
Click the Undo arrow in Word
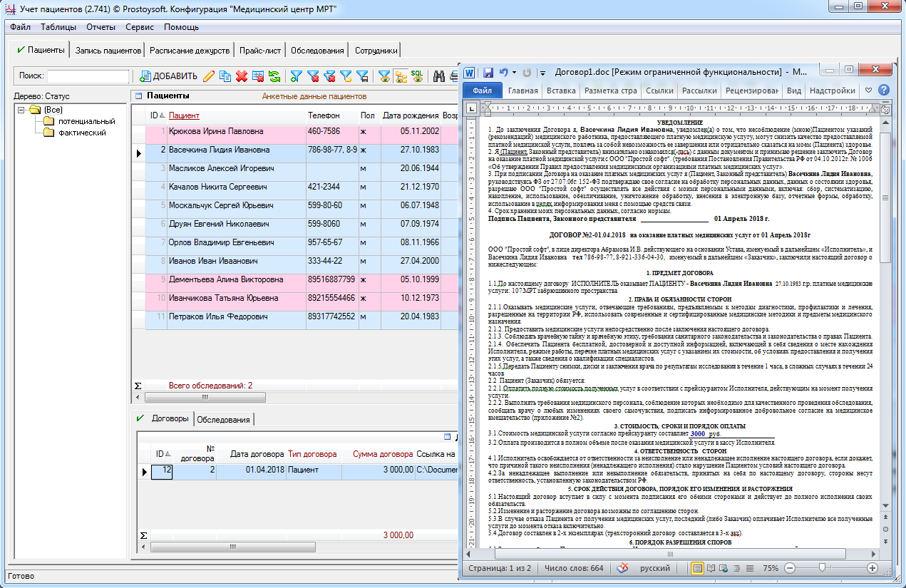[x=504, y=73]
